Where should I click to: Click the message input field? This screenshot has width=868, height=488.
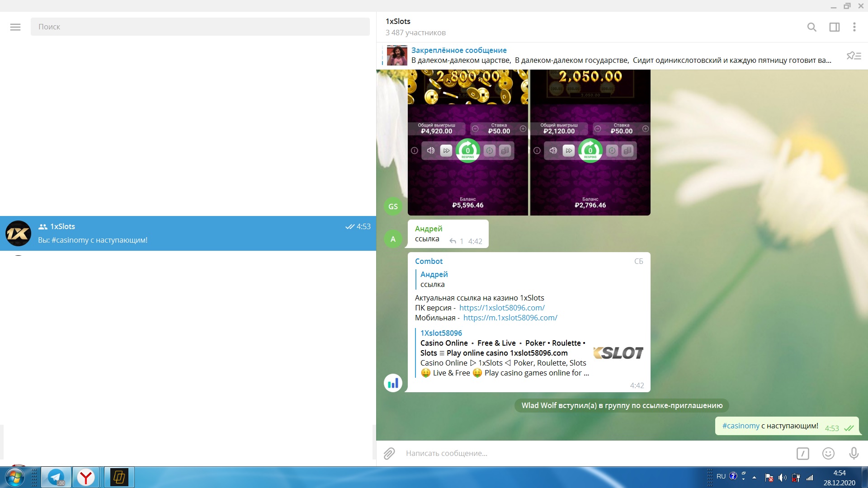pyautogui.click(x=588, y=453)
